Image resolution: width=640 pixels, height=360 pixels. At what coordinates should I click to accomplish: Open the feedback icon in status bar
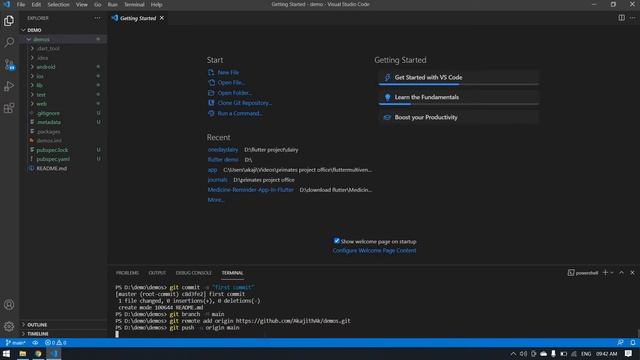tap(620, 342)
